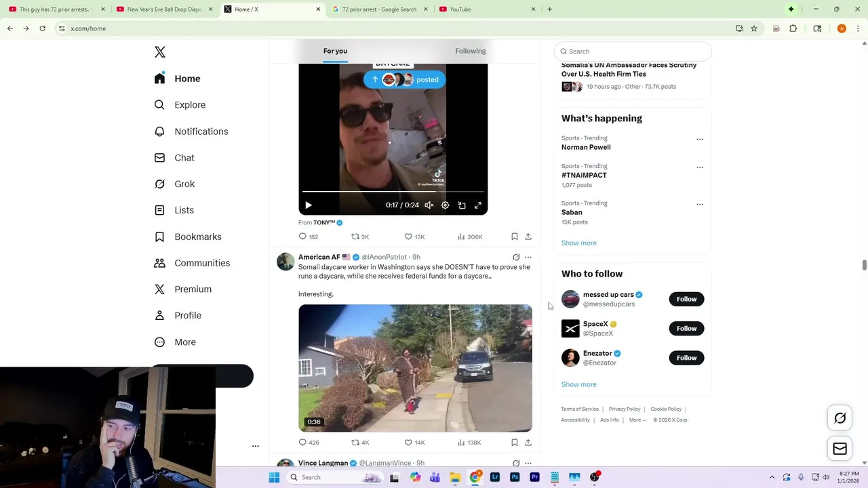This screenshot has height=488, width=868.
Task: Like the post with 13K likes
Action: pyautogui.click(x=414, y=237)
